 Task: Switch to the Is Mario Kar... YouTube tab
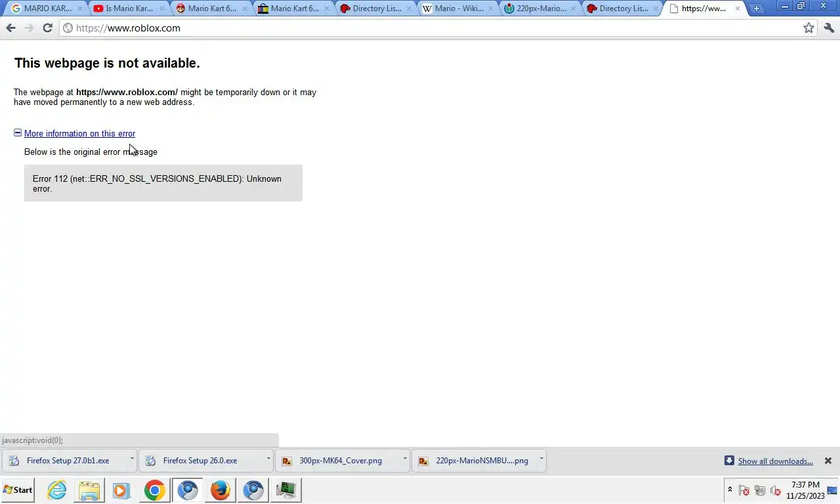point(128,9)
